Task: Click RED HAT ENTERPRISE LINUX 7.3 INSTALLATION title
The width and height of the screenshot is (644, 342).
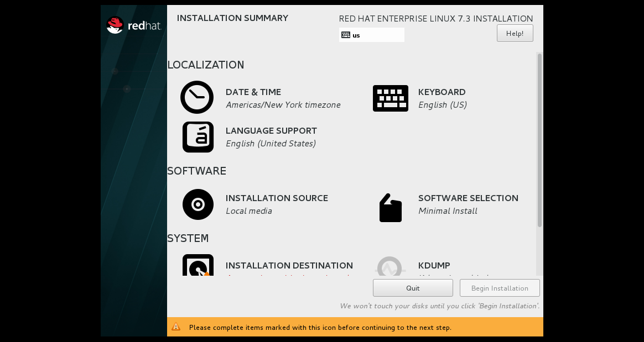Action: [x=436, y=18]
